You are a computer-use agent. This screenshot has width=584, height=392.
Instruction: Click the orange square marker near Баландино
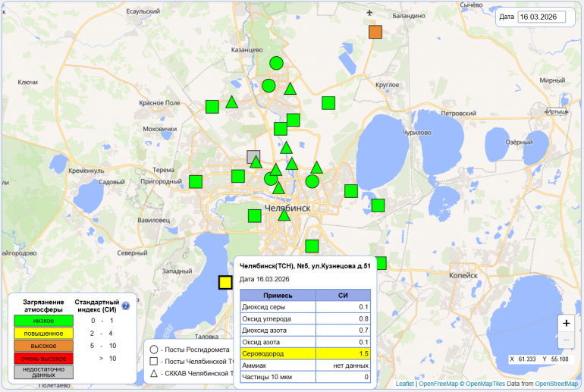[x=375, y=32]
